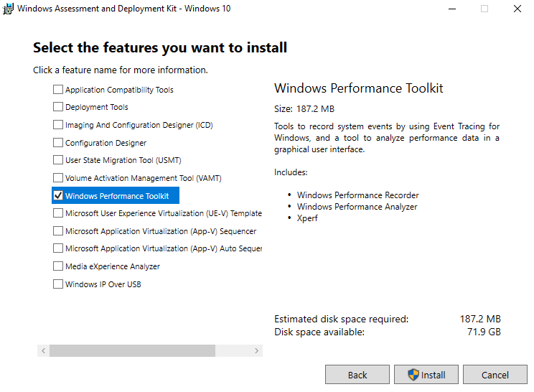Click the Windows Performance Toolkit feature name

117,196
